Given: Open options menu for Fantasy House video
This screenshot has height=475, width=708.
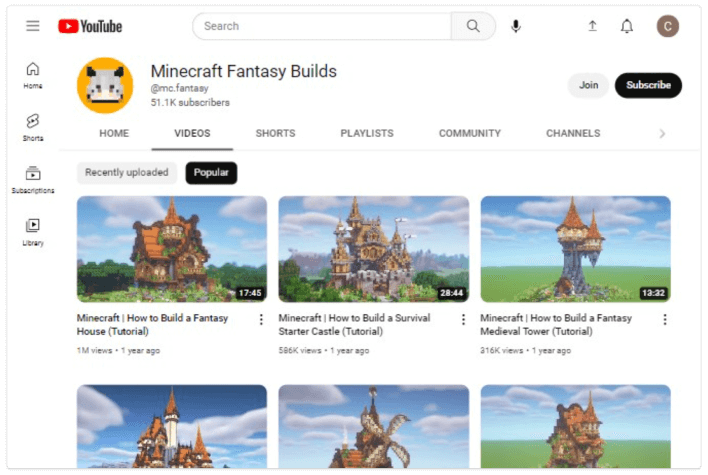Looking at the screenshot, I should [x=261, y=319].
